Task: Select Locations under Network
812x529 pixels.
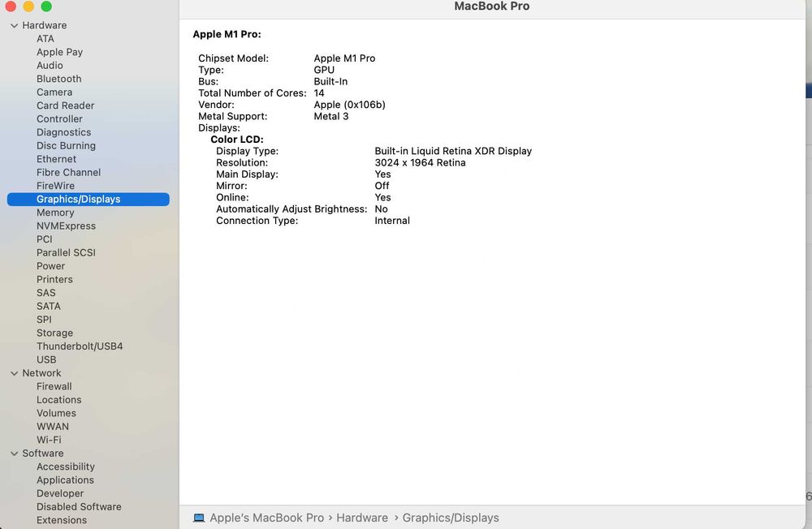Action: coord(58,400)
